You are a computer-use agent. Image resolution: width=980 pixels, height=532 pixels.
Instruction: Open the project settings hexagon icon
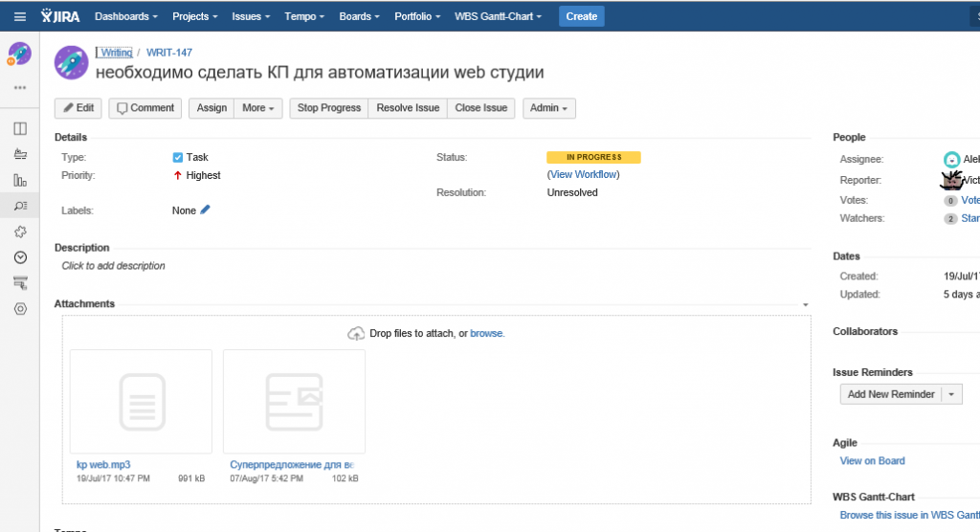(x=20, y=309)
